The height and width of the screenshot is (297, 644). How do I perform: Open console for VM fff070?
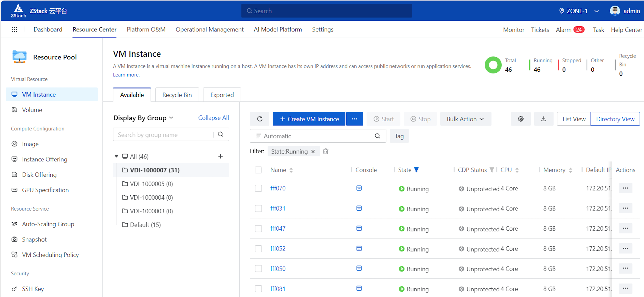359,188
